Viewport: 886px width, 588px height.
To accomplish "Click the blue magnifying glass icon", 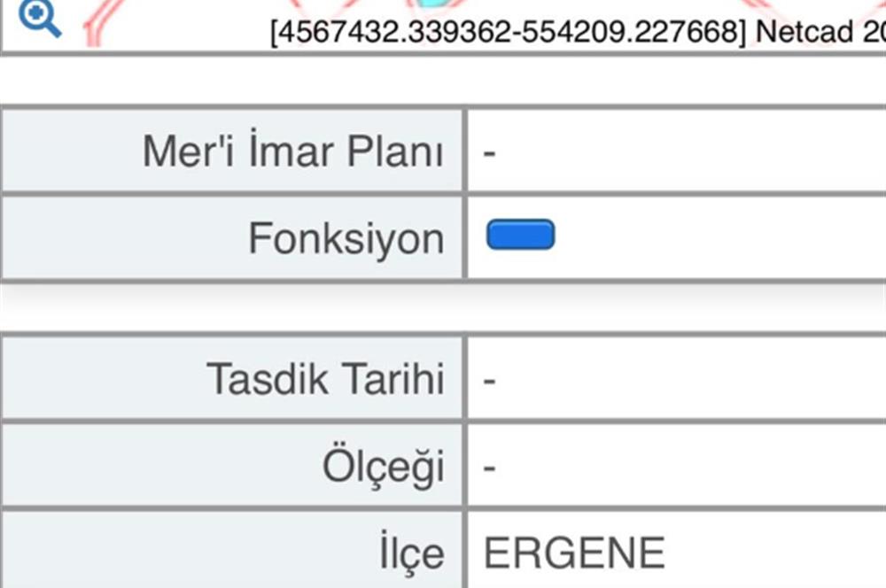I will click(35, 18).
